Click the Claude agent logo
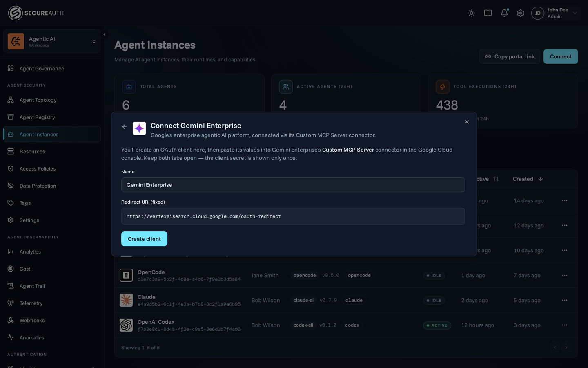588x368 pixels. 126,300
